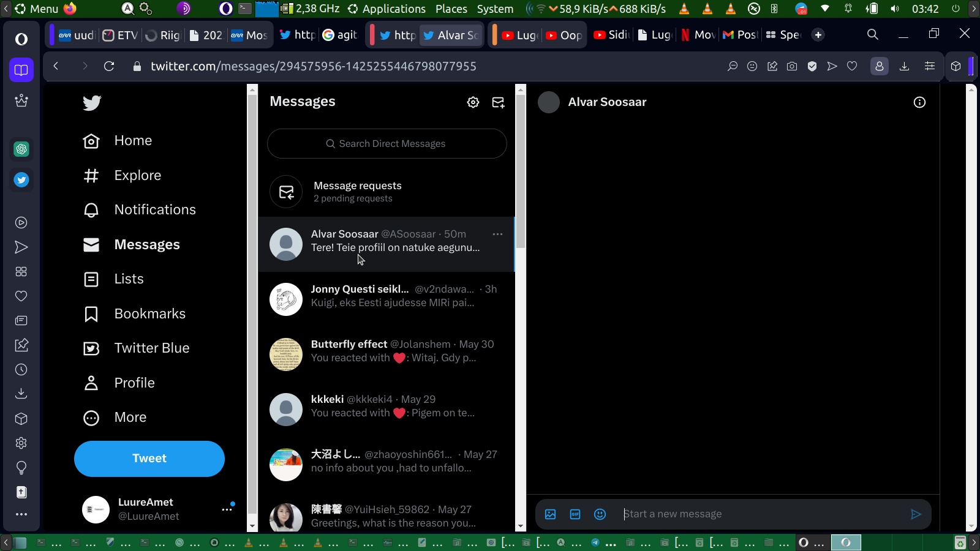Open the @zhaoyoshin661 conversation

386,465
